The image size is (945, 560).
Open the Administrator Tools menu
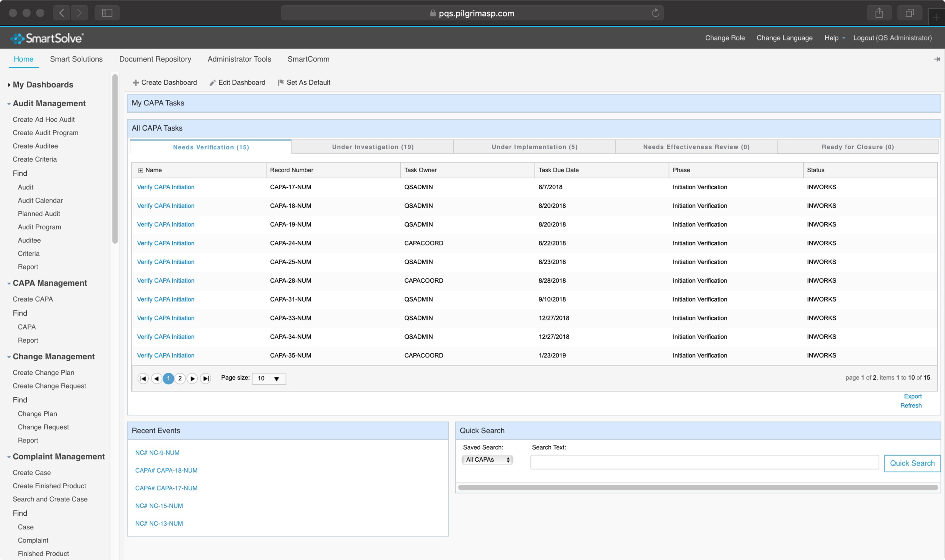click(x=239, y=59)
